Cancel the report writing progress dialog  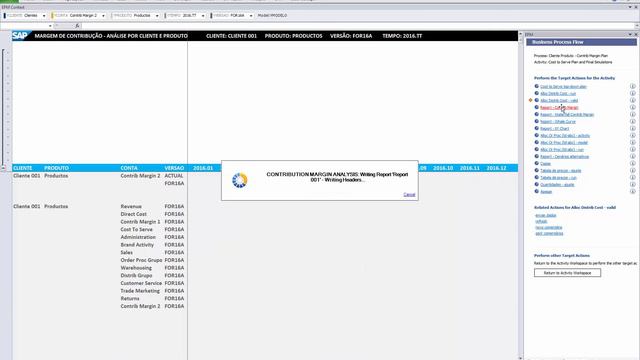[409, 195]
